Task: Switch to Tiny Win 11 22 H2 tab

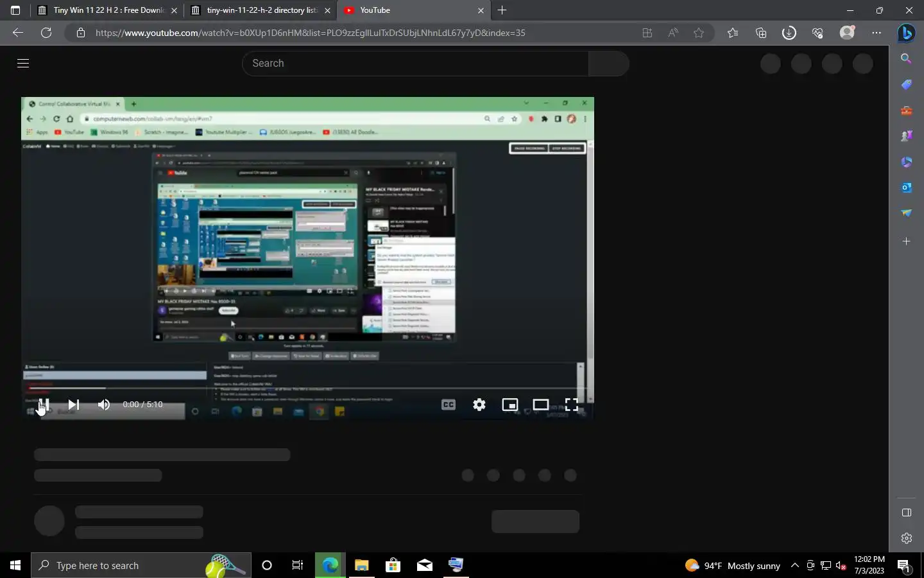Action: pos(109,10)
